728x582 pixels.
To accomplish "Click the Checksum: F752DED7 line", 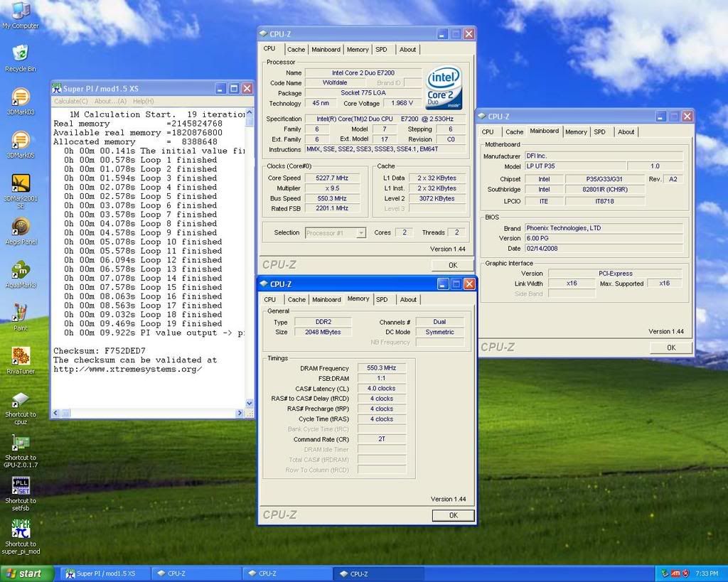I will pos(100,351).
